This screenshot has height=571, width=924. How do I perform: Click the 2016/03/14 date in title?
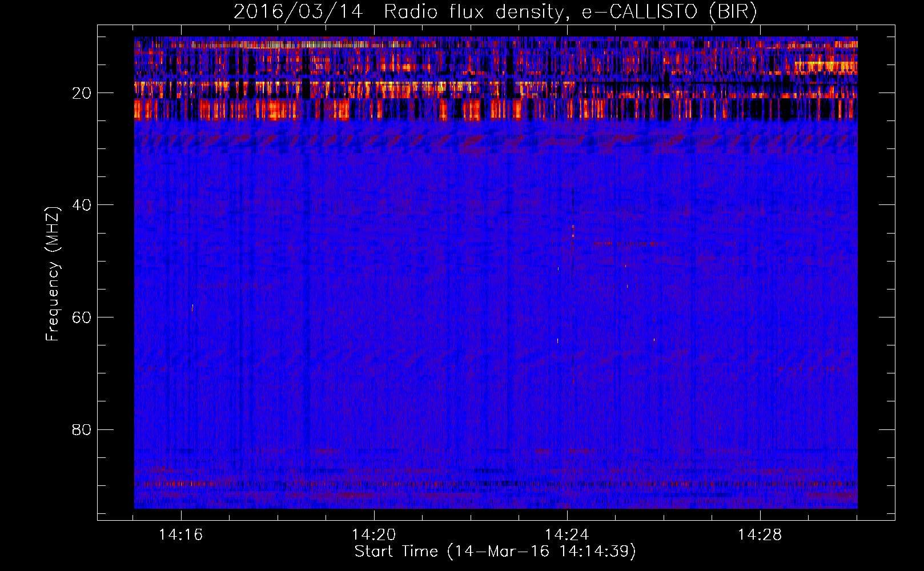coord(298,11)
